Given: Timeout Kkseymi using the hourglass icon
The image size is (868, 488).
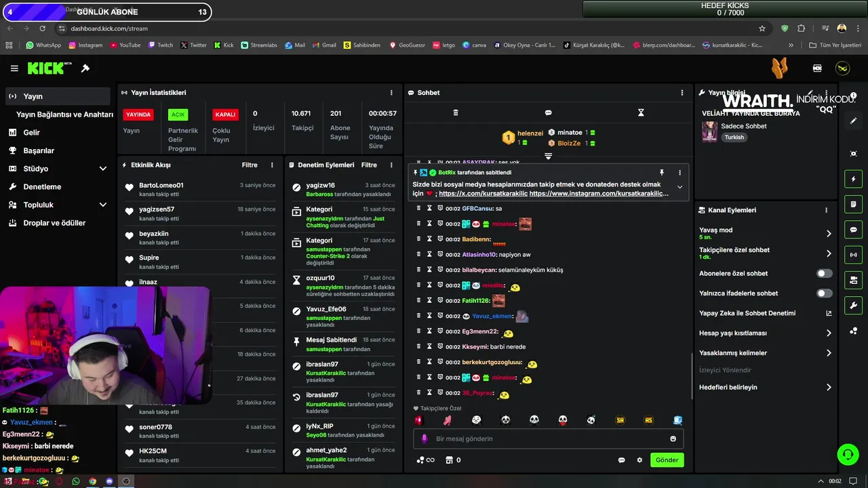Looking at the screenshot, I should [x=429, y=346].
